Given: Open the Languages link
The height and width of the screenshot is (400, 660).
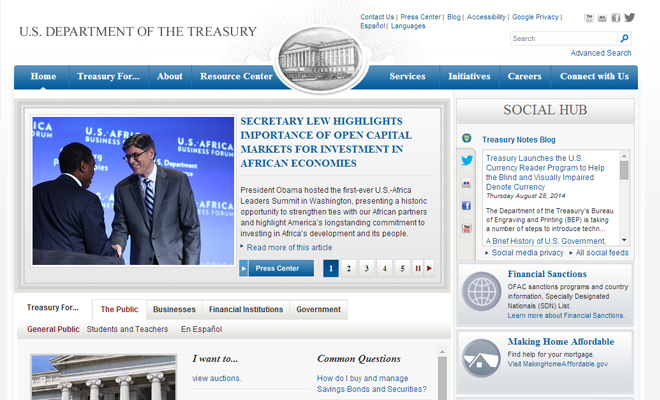Looking at the screenshot, I should click(408, 26).
